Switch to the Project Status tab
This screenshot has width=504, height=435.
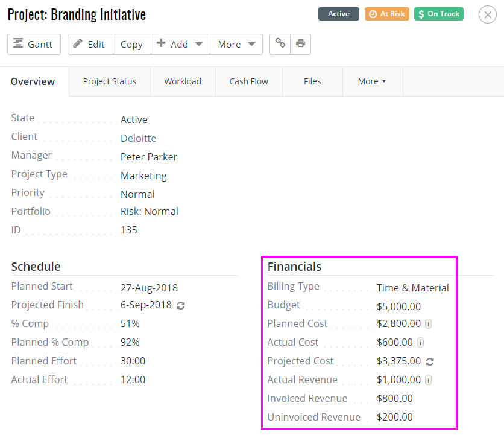(109, 81)
